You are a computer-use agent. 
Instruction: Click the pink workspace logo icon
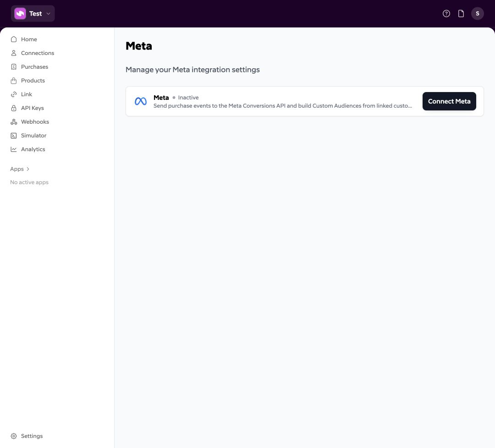20,14
